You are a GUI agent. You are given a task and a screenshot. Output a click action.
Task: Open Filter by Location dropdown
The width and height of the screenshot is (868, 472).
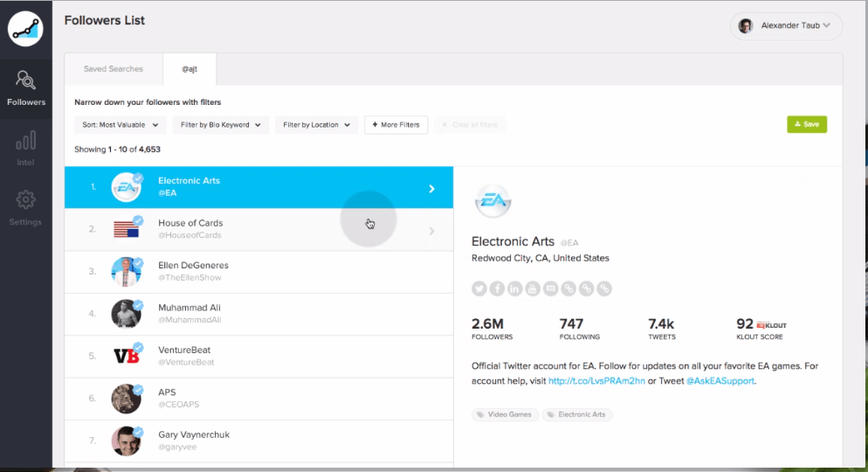(x=316, y=125)
